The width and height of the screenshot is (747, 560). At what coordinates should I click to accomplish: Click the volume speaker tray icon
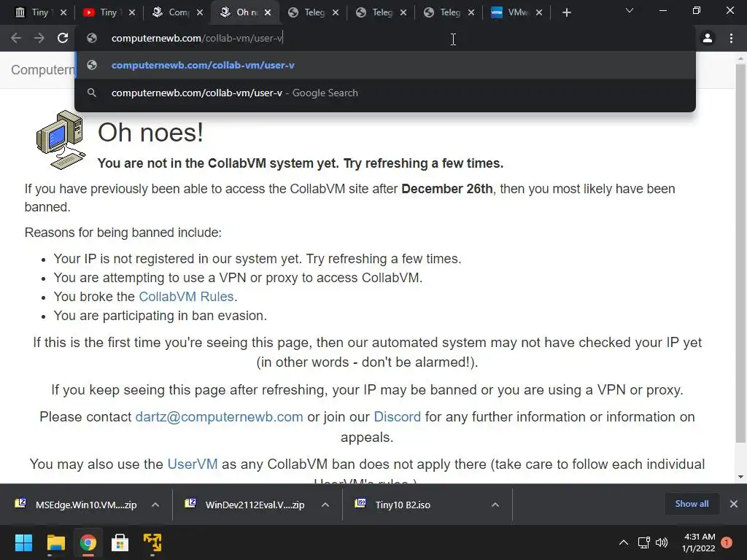[662, 542]
